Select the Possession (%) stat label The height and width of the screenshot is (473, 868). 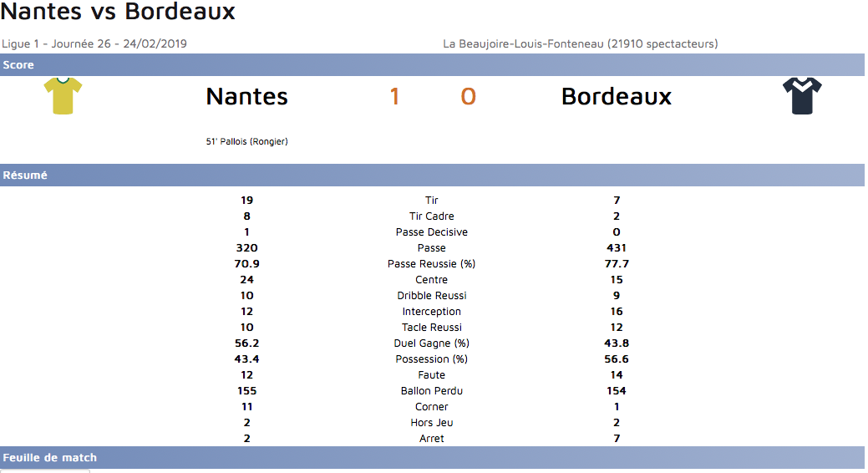(431, 359)
